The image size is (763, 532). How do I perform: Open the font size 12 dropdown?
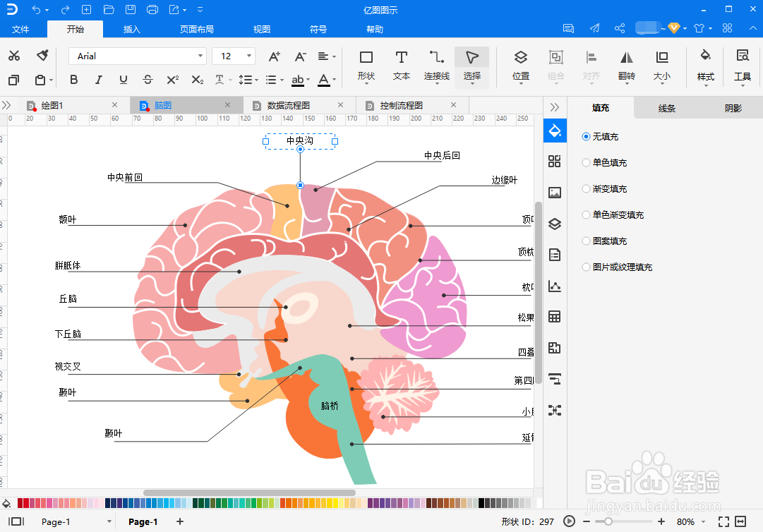pos(248,56)
